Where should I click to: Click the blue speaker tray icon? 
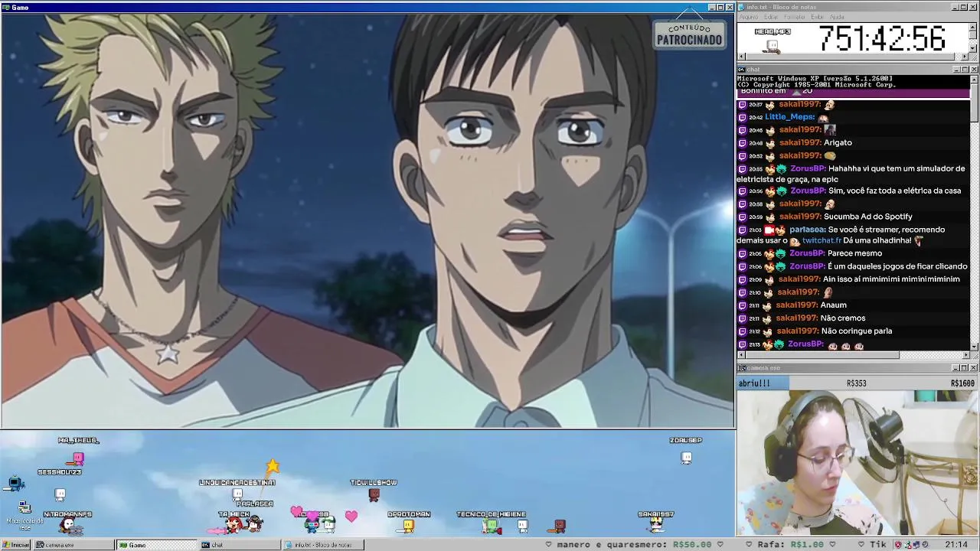tap(916, 544)
